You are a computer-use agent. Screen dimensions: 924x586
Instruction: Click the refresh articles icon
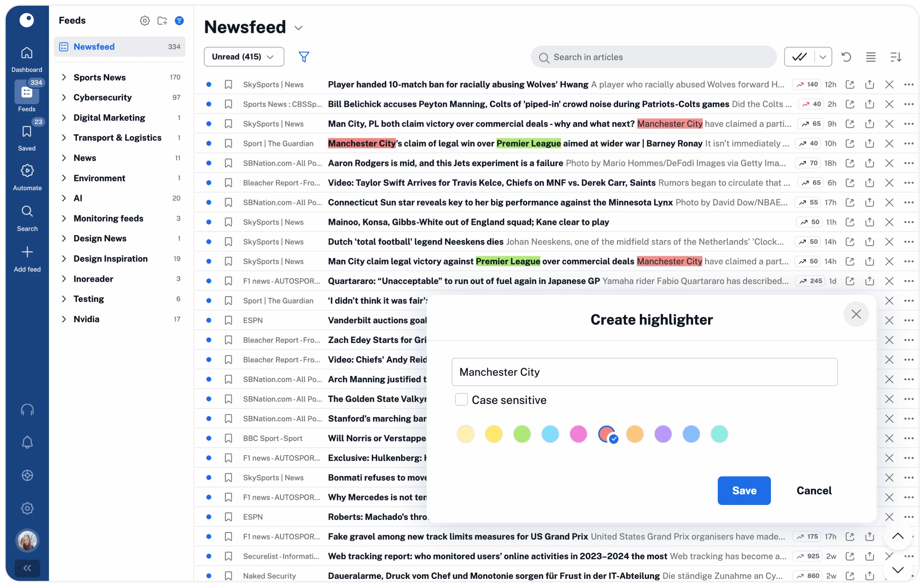(846, 57)
